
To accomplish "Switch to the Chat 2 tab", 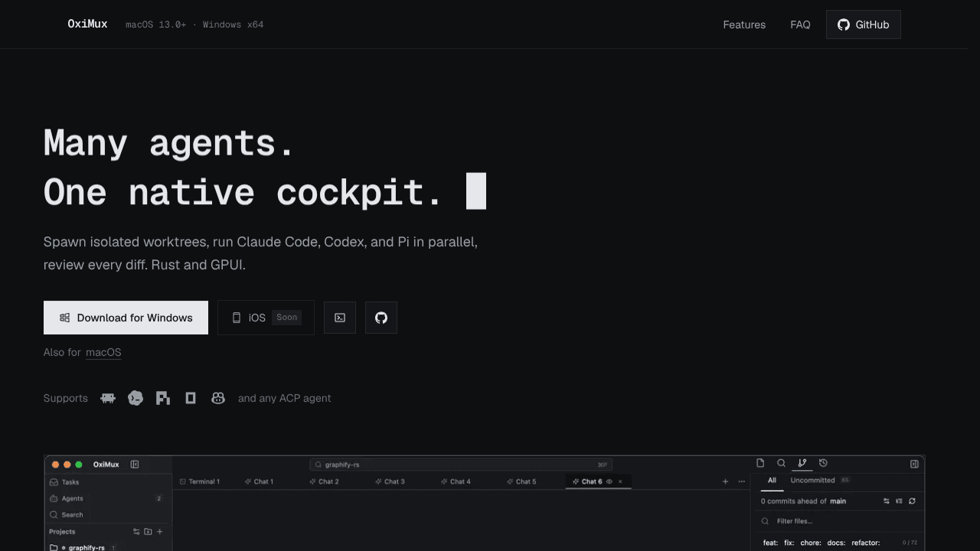I will pyautogui.click(x=325, y=481).
